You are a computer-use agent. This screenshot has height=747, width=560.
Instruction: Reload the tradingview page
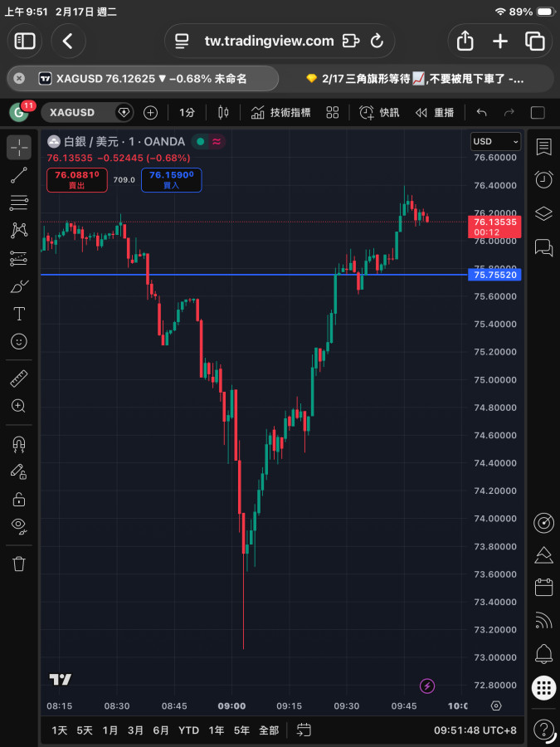(377, 41)
